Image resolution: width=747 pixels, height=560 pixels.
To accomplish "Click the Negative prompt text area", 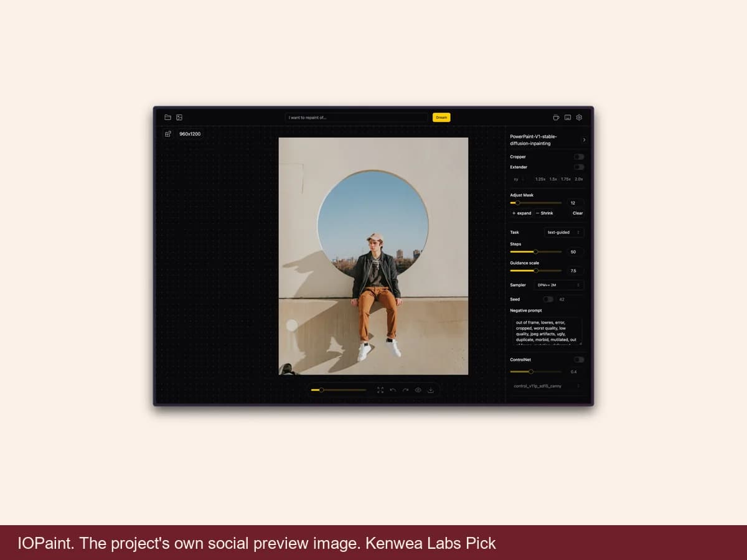I will [x=548, y=331].
